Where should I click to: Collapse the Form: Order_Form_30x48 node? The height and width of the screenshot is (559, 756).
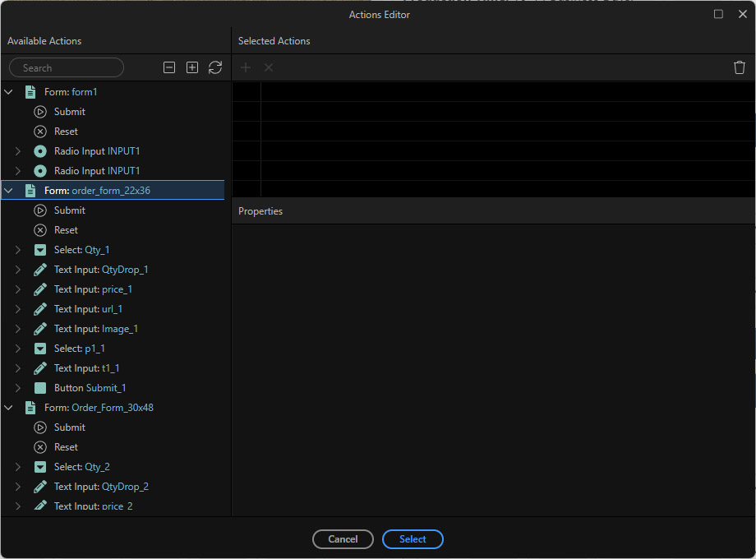[x=9, y=407]
